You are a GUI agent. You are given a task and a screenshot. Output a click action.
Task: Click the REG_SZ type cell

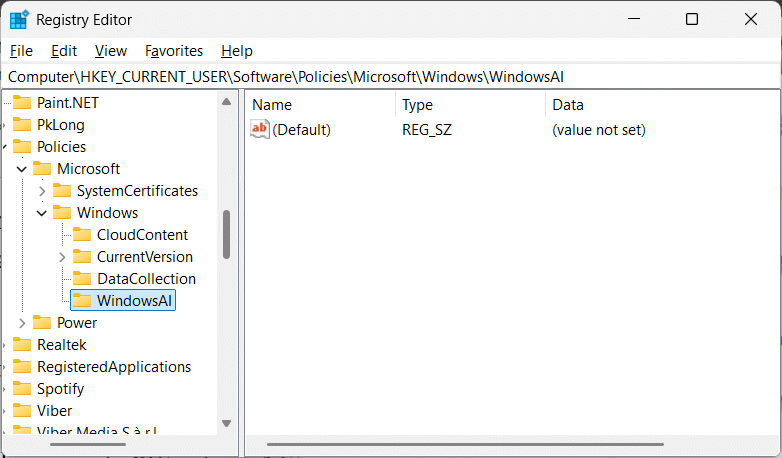[x=427, y=130]
